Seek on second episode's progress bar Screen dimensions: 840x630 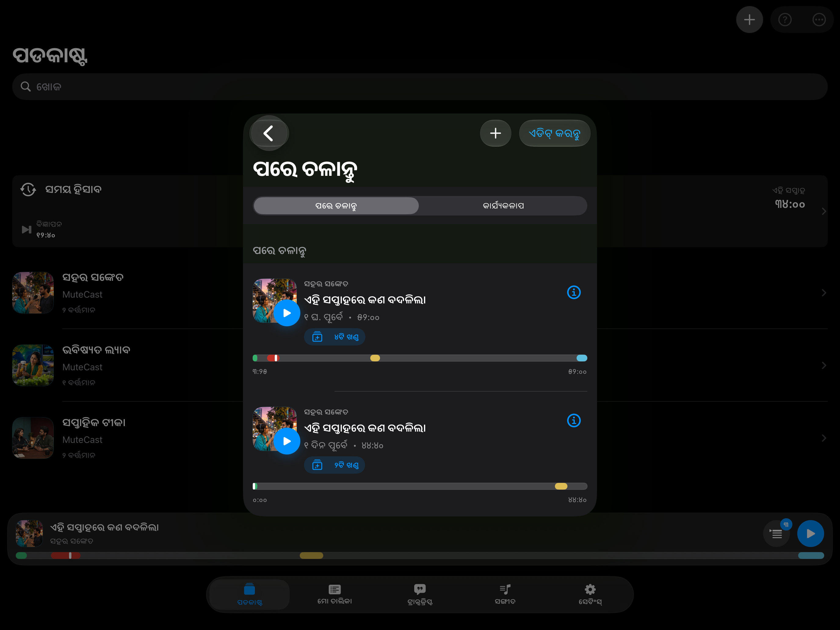420,487
